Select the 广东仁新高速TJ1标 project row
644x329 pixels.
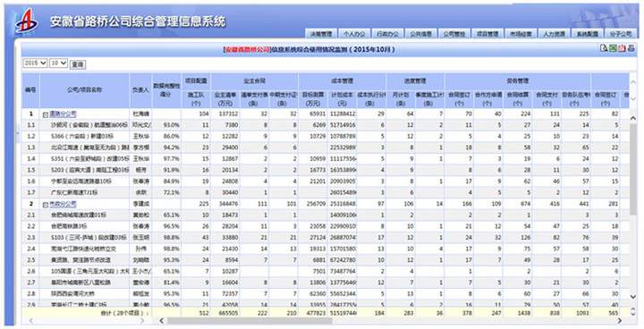326,192
